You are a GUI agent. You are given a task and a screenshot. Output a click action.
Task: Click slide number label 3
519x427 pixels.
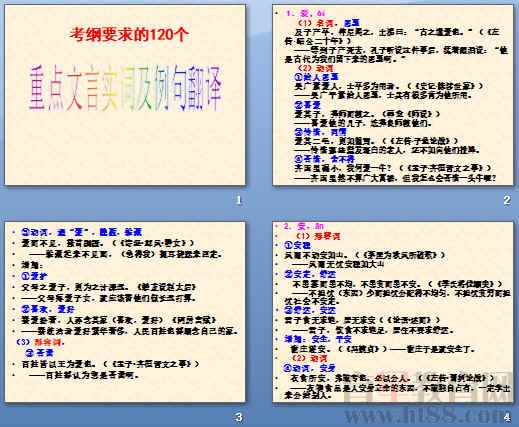click(239, 417)
